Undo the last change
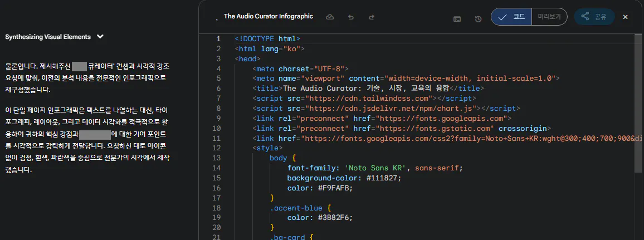Viewport: 644px width, 240px height. (351, 17)
